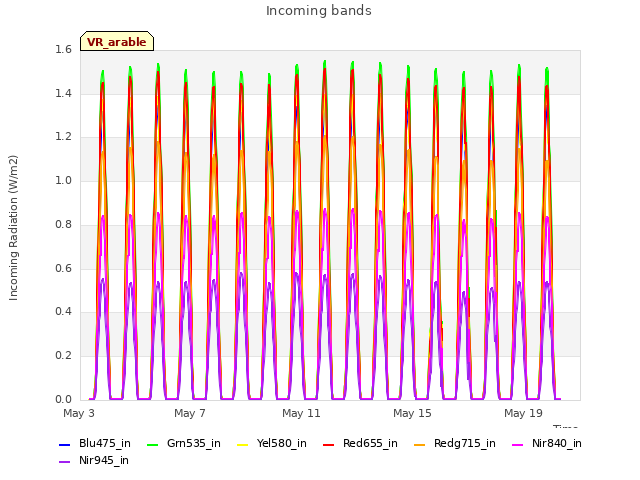Click the 0.8 y-axis tick label
This screenshot has height=480, width=640.
(x=63, y=224)
